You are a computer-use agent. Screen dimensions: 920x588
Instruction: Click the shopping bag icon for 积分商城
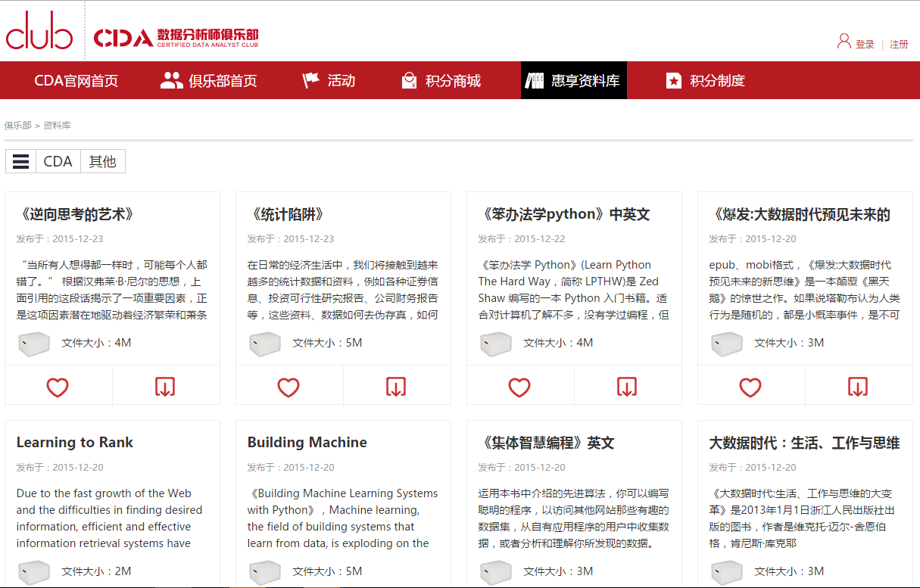pyautogui.click(x=409, y=80)
